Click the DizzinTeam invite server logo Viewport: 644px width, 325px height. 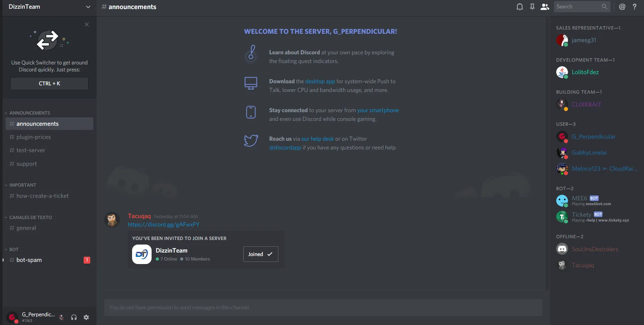(142, 254)
